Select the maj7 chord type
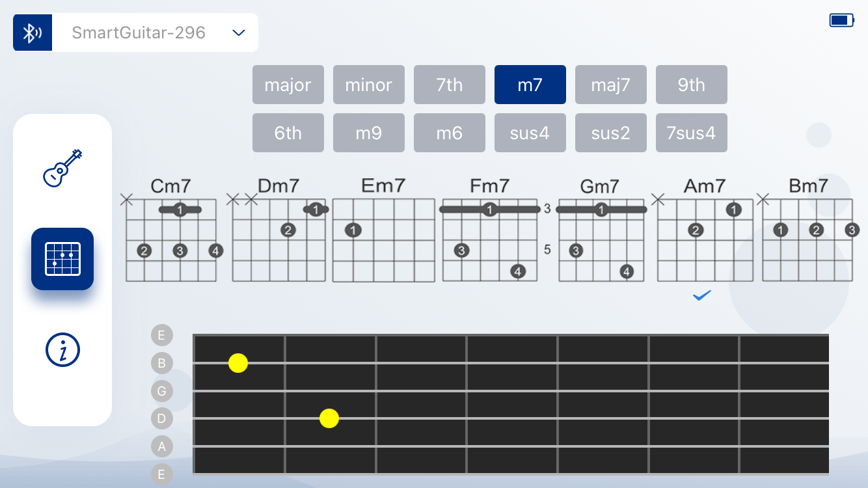This screenshot has height=488, width=868. click(610, 85)
